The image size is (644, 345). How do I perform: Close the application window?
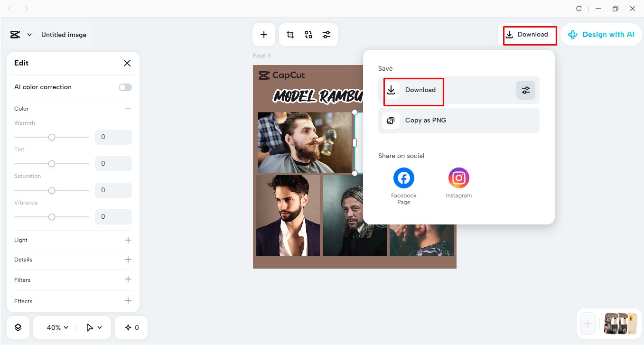click(x=633, y=9)
